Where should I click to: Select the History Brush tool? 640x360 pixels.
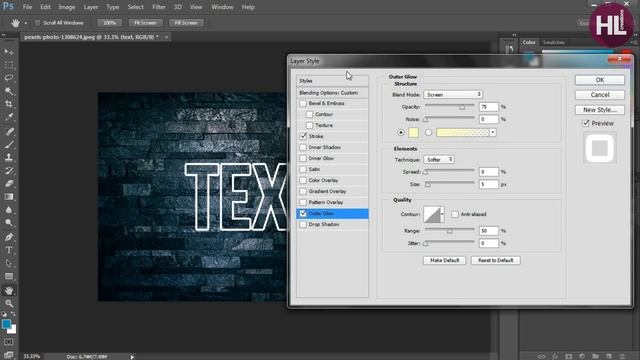[x=9, y=171]
